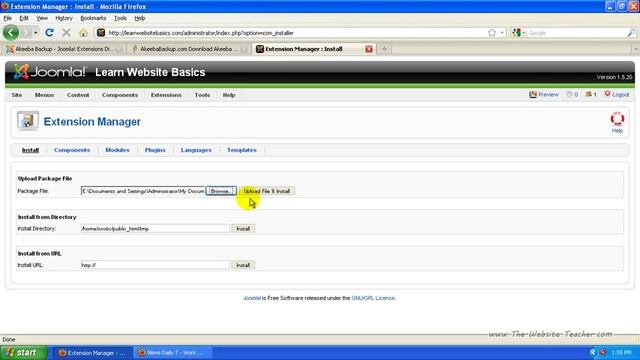Screen dimensions: 640x360
Task: Open the GNU/GPL License link
Action: [x=373, y=298]
